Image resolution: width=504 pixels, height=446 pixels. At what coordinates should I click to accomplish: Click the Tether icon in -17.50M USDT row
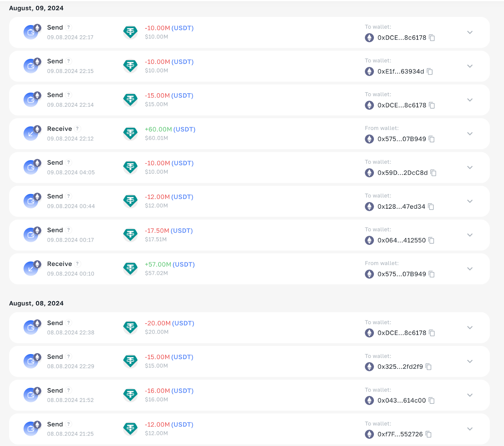(130, 235)
